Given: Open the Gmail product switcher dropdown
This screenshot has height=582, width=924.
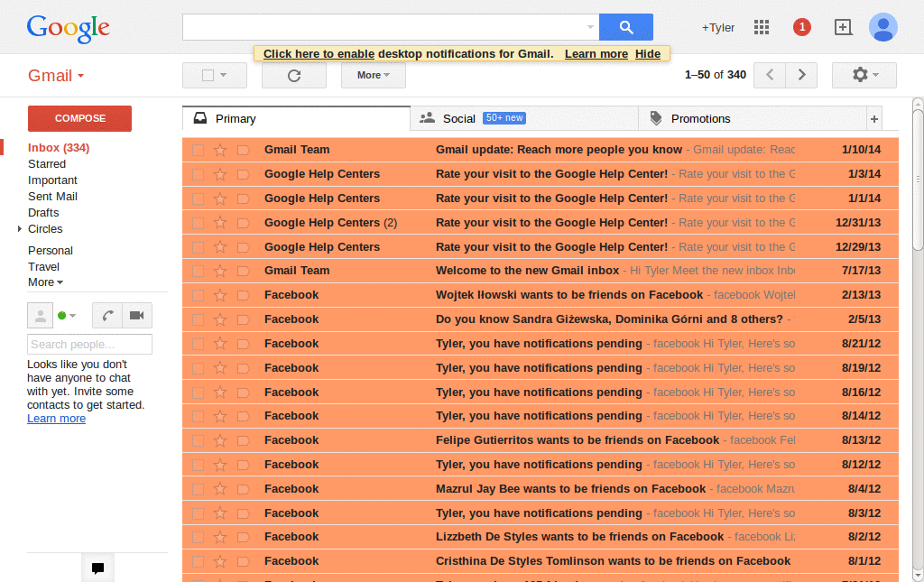Looking at the screenshot, I should [x=56, y=76].
